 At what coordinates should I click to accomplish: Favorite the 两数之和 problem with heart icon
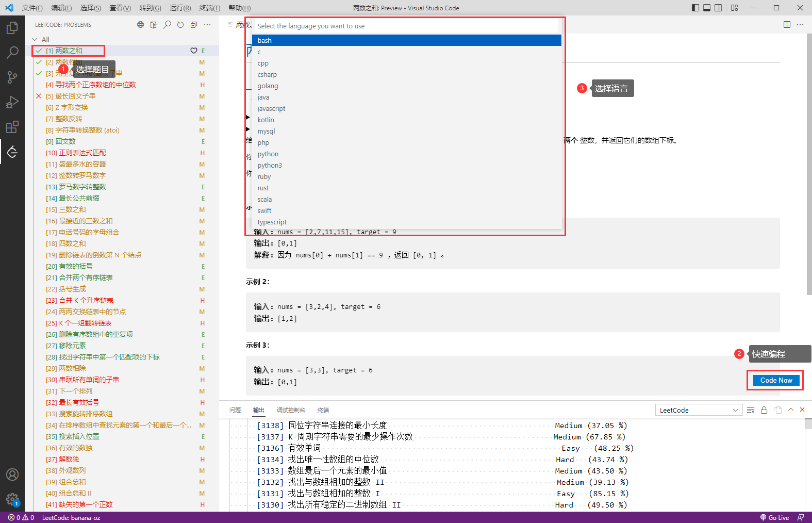(194, 51)
